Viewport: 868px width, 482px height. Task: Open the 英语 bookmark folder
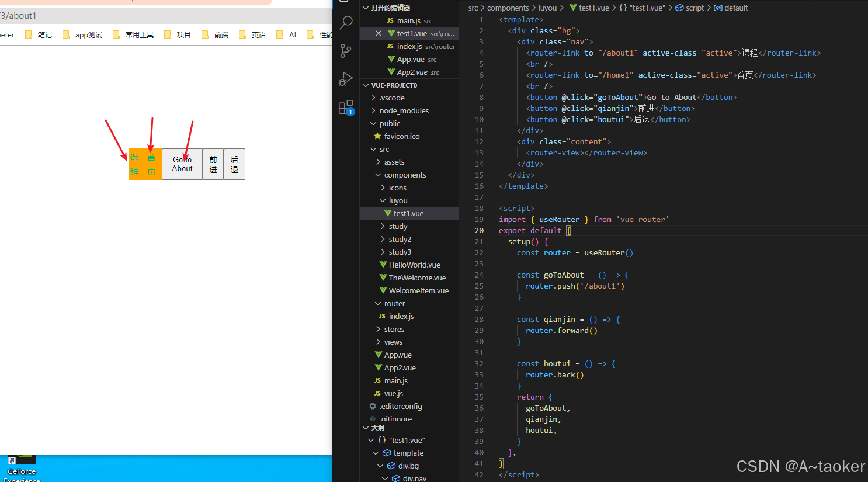[252, 34]
